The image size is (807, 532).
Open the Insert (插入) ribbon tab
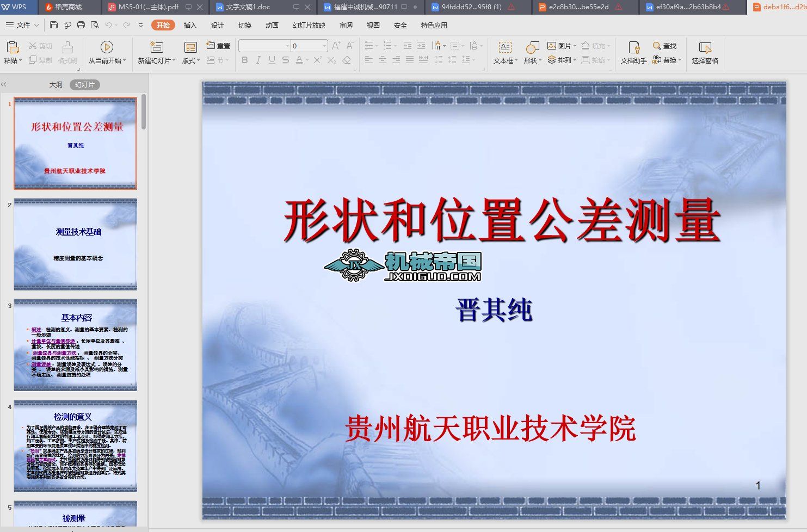190,25
